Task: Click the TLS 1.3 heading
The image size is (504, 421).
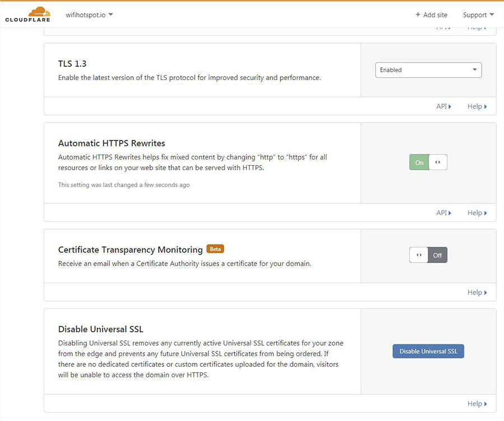Action: 72,64
